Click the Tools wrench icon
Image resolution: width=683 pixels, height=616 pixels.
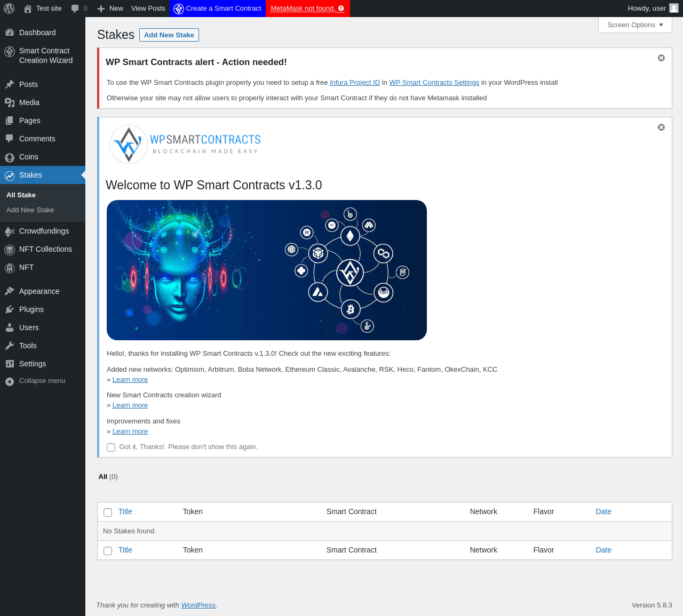pos(10,346)
